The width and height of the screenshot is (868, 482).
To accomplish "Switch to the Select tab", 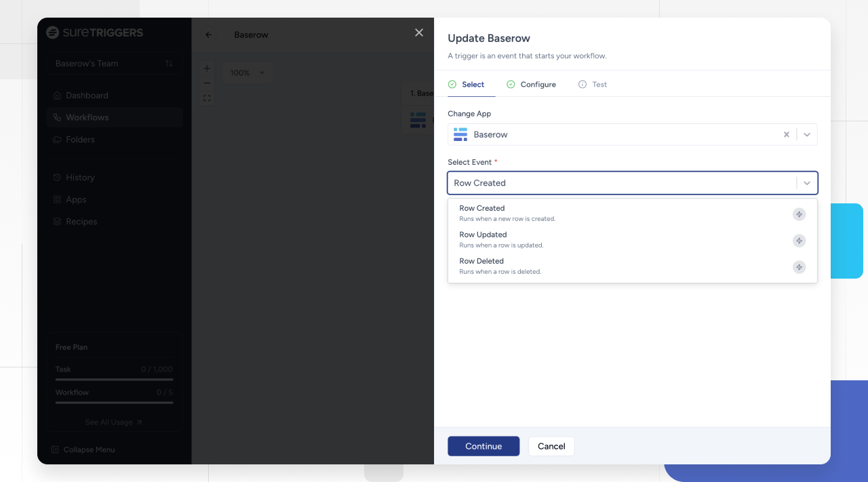I will click(x=467, y=85).
